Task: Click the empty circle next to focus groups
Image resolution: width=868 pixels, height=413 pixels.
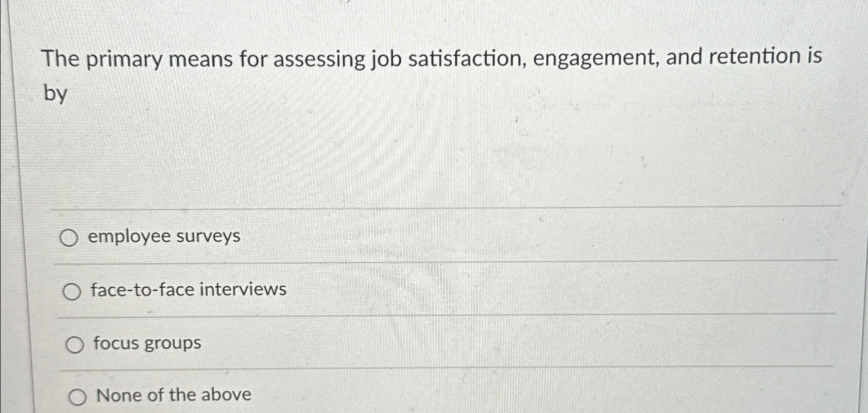Action: tap(75, 344)
